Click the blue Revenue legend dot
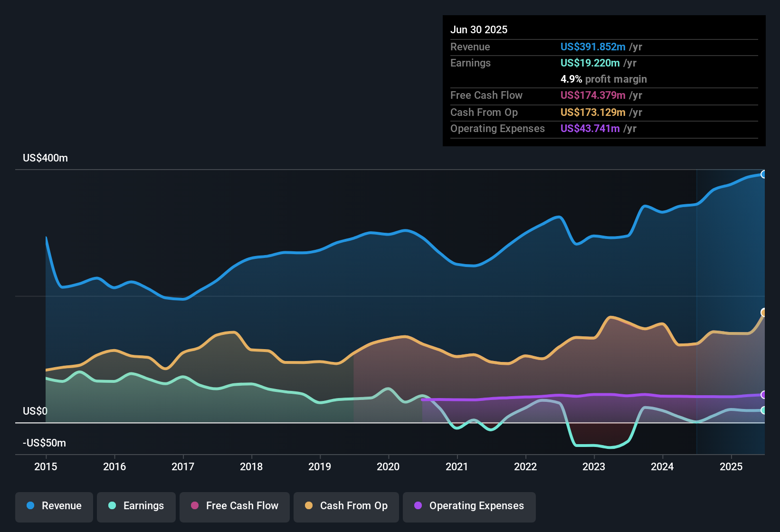 pyautogui.click(x=29, y=506)
